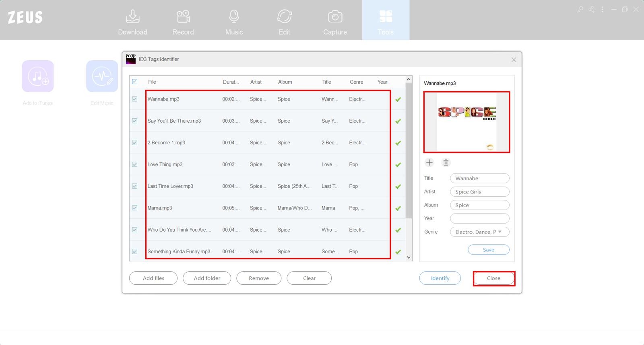The width and height of the screenshot is (644, 345).
Task: Click the ZEUS logo
Action: click(25, 17)
